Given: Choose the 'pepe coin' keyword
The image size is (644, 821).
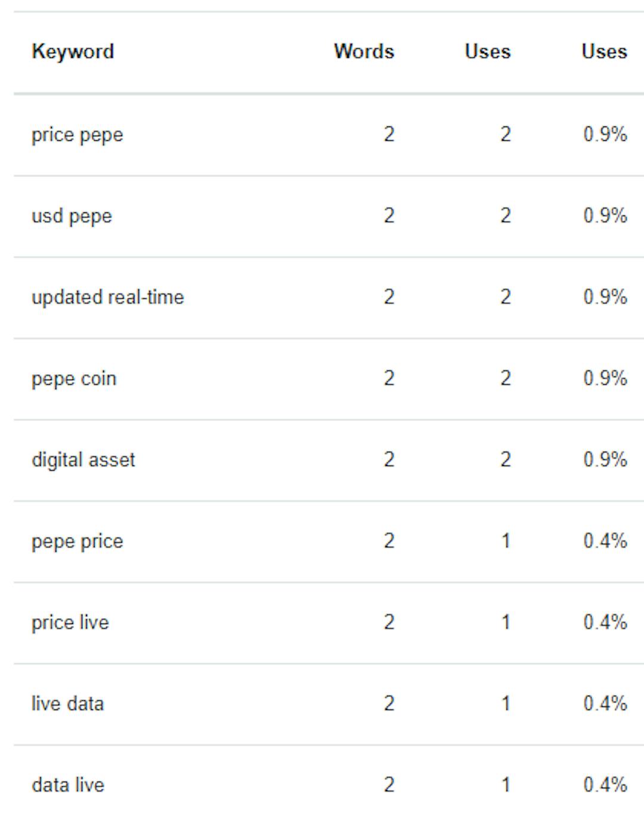Looking at the screenshot, I should coord(74,378).
